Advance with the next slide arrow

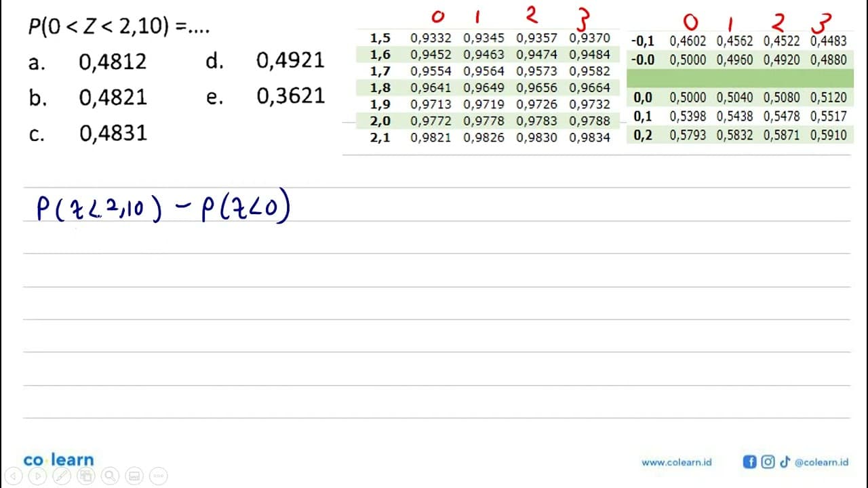(x=37, y=476)
